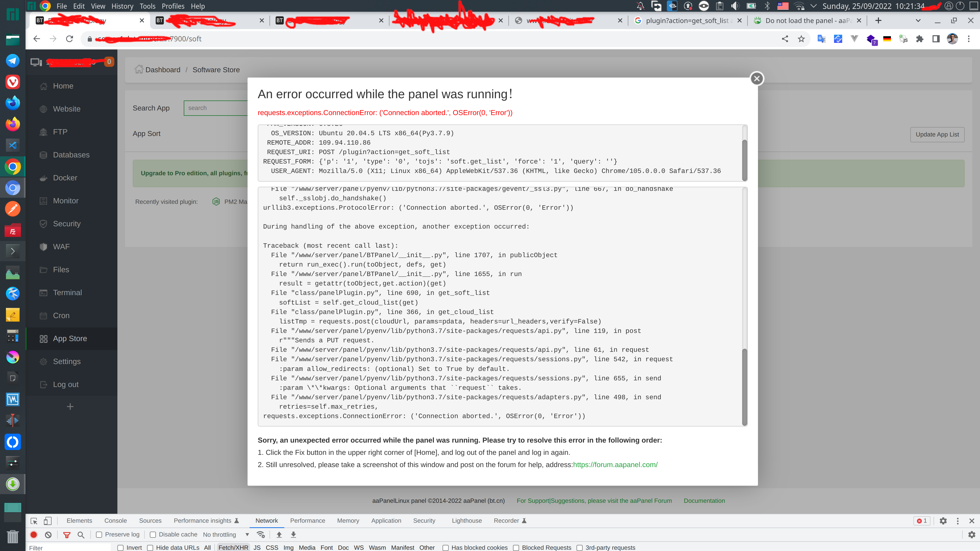Viewport: 980px width, 551px height.
Task: Switch to the Sources DevTools tab
Action: pos(150,521)
